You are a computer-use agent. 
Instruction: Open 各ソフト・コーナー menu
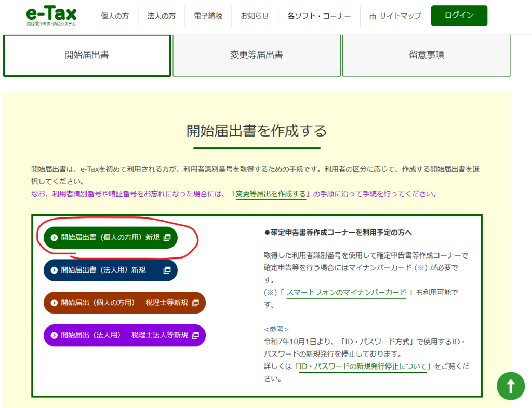coord(319,16)
